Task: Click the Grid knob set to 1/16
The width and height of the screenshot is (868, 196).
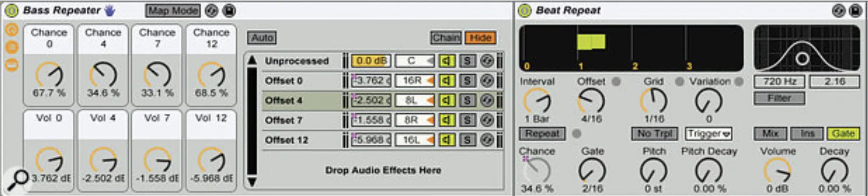Action: 654,101
